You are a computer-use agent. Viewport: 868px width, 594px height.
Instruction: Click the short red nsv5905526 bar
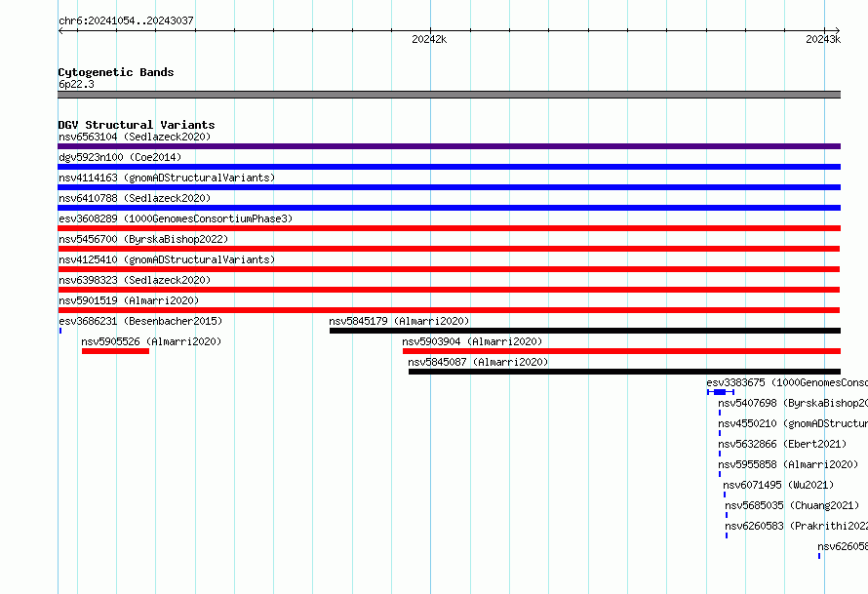coord(115,351)
